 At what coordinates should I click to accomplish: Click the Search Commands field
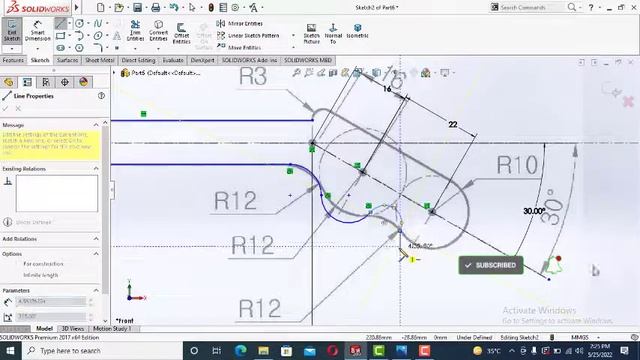(x=531, y=7)
